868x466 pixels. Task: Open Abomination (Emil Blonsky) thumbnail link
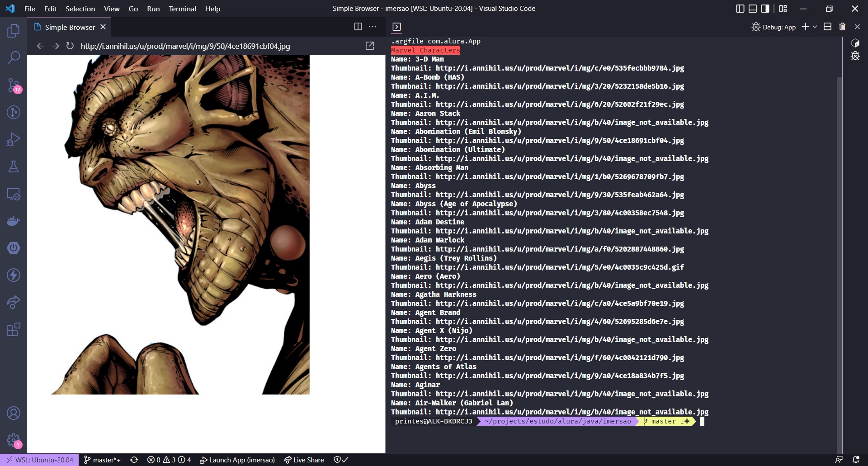(x=560, y=140)
